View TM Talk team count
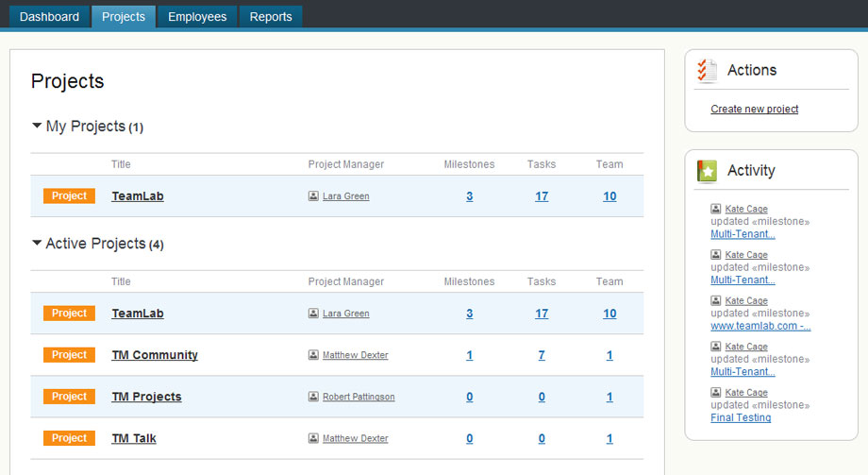Screen dimensions: 868x475 coord(609,438)
